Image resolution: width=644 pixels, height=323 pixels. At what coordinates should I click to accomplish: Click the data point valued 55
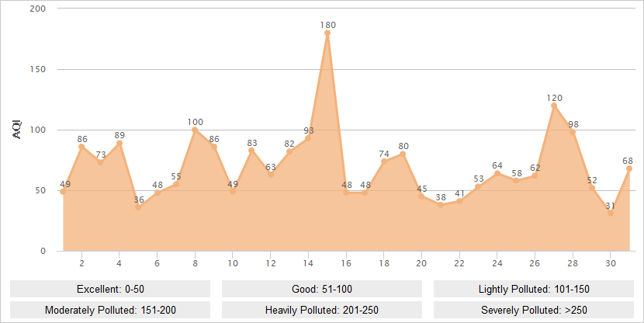[x=176, y=184]
